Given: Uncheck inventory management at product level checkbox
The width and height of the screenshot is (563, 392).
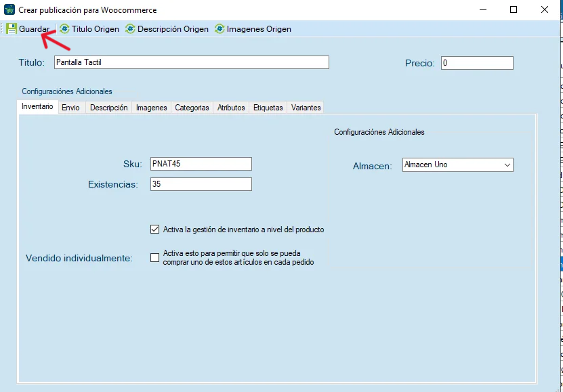Looking at the screenshot, I should (154, 230).
